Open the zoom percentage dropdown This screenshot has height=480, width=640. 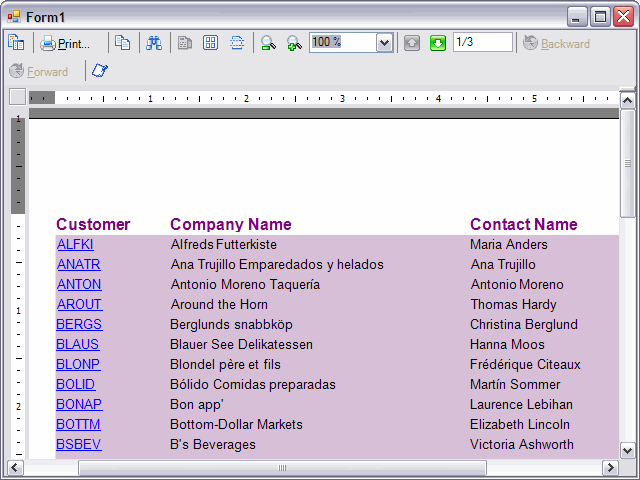[x=384, y=43]
